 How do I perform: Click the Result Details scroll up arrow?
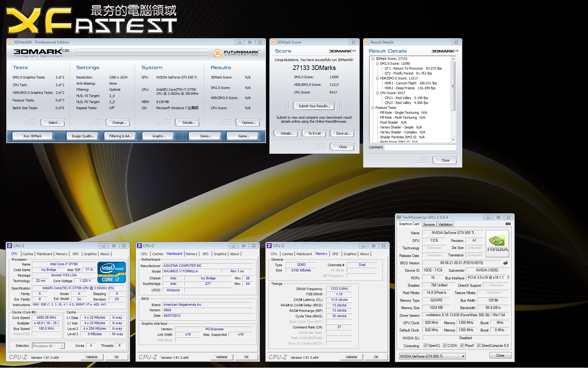point(453,58)
